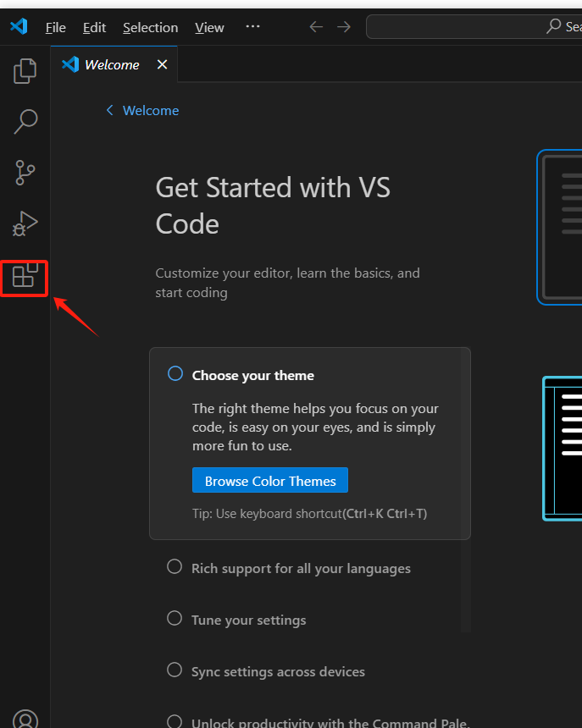Mark 'Choose your theme' step circle
This screenshot has height=728, width=582.
(175, 374)
